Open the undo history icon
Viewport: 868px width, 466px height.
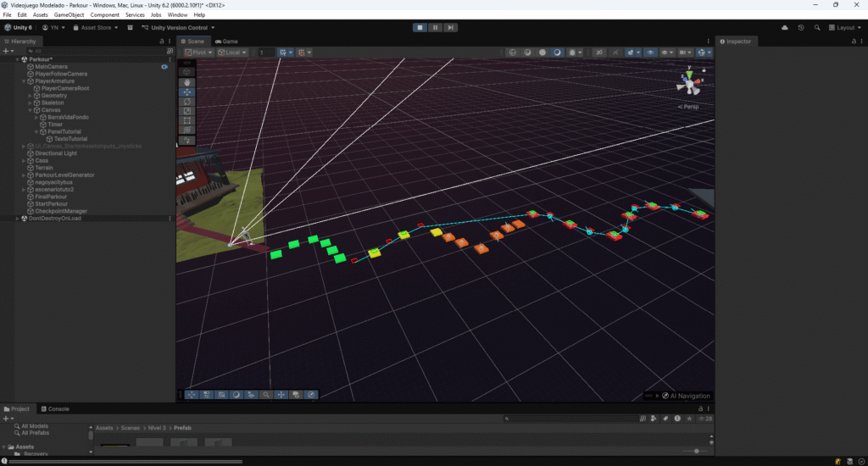click(x=801, y=27)
